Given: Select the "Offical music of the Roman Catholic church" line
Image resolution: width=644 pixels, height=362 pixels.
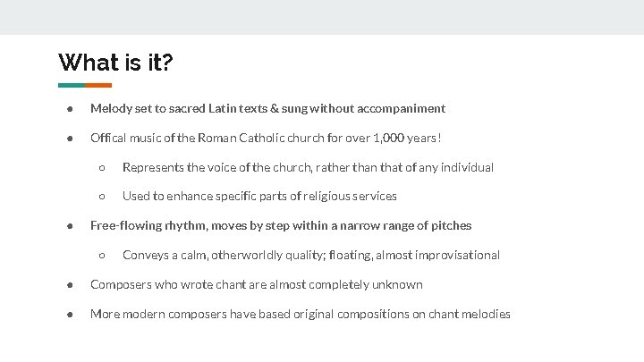Looking at the screenshot, I should point(266,139).
